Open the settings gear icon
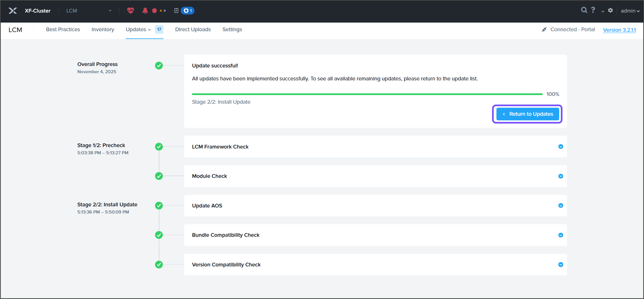The width and height of the screenshot is (644, 299). [x=610, y=10]
